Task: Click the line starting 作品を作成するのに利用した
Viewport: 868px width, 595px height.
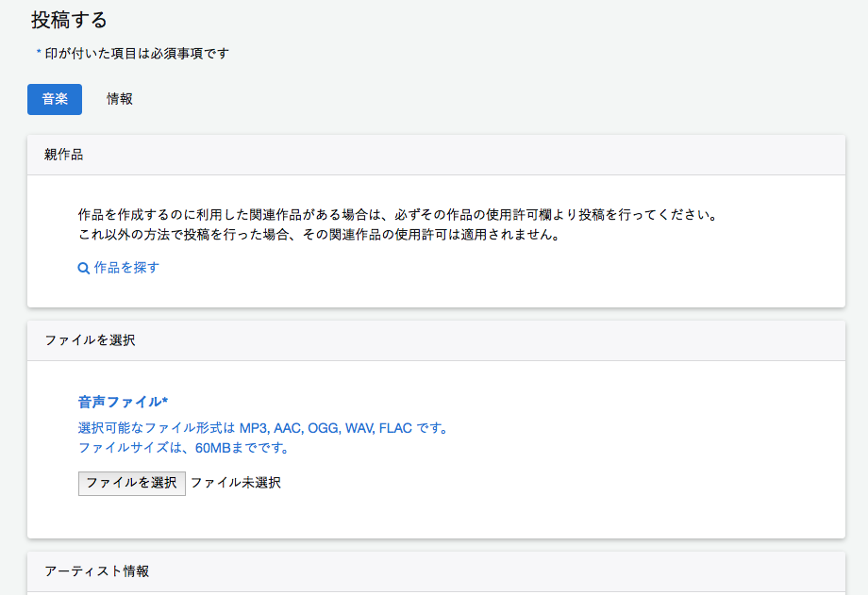Action: click(397, 215)
